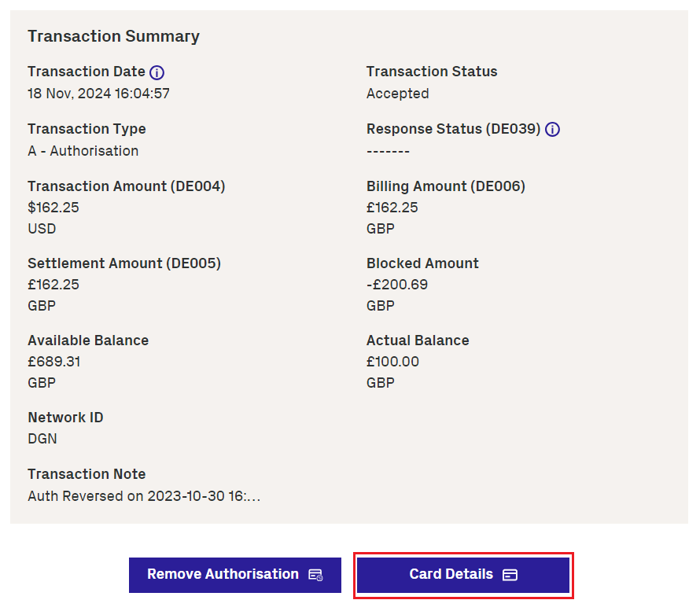Select the £689.31 available balance value

point(54,362)
